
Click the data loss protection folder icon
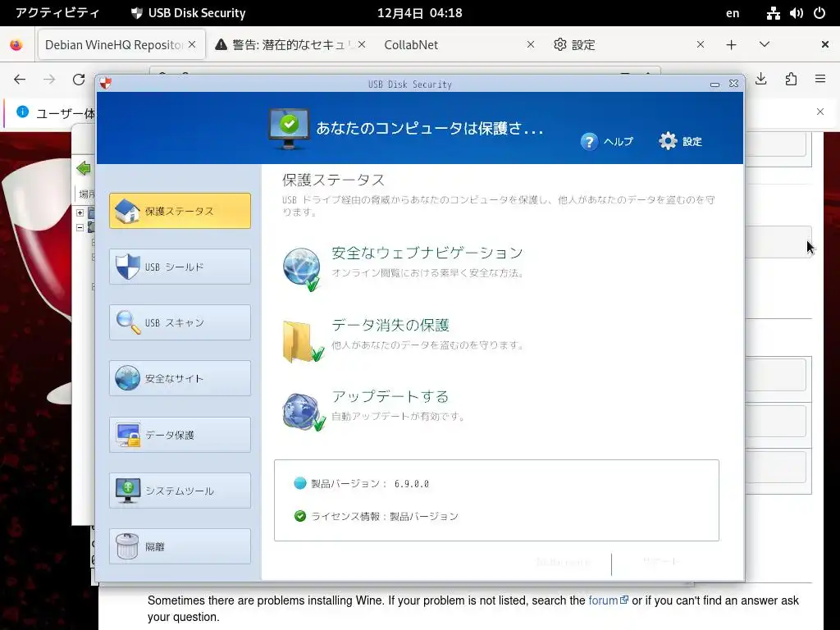coord(303,341)
